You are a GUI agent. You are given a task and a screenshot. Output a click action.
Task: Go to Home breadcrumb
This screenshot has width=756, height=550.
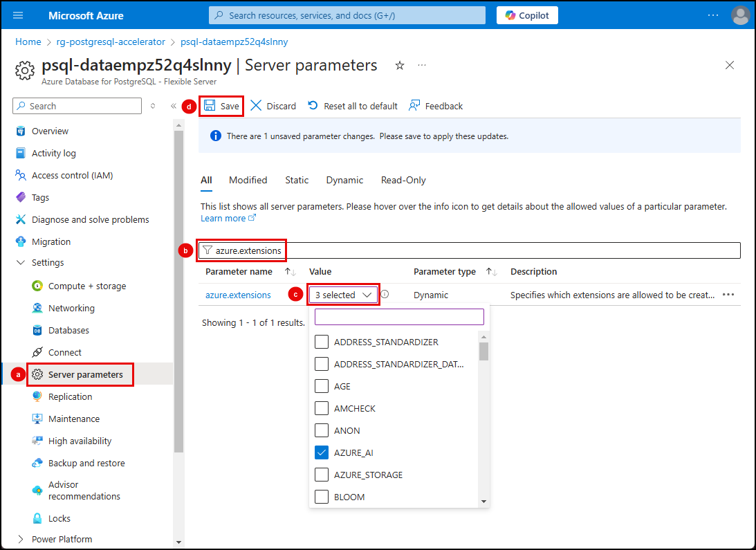click(x=28, y=42)
